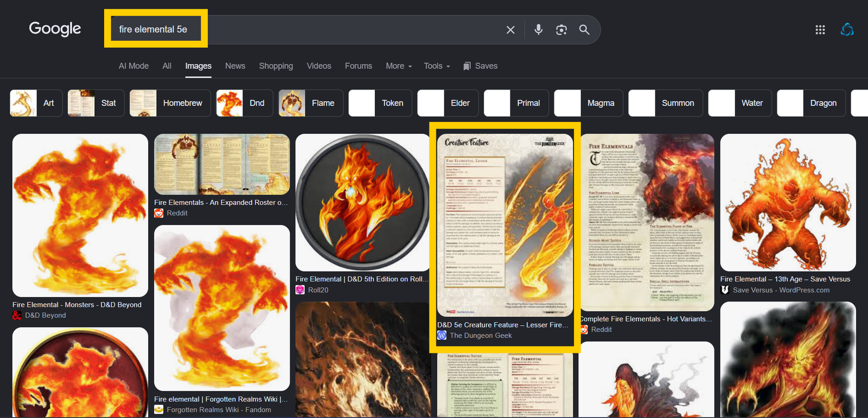Screen dimensions: 868x418
Task: Click the Forgotten Realms Wiki Fandom icon
Action: [x=159, y=410]
